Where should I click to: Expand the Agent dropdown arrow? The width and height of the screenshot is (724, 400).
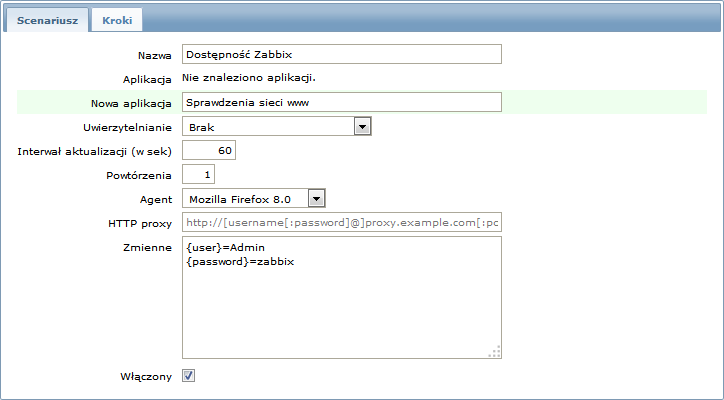316,199
